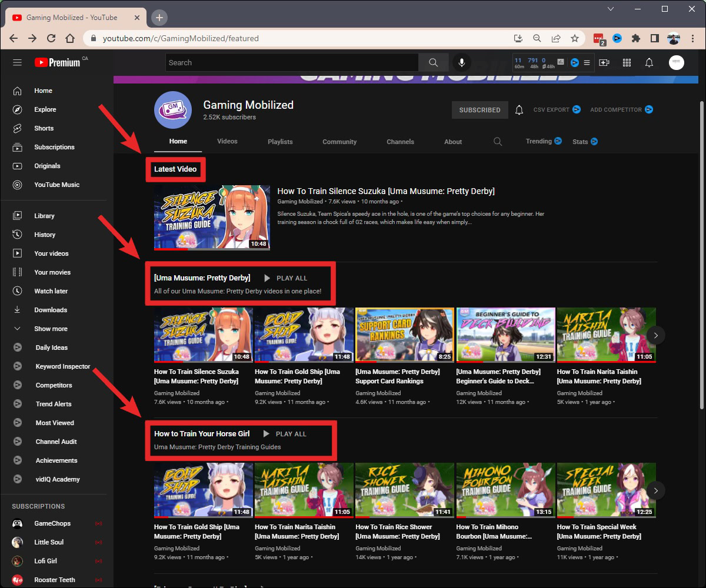The width and height of the screenshot is (706, 588).
Task: Open the YouTube apps grid icon
Action: [x=627, y=62]
